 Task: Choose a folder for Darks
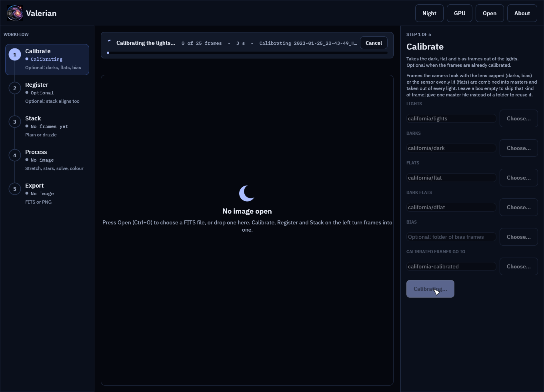518,148
